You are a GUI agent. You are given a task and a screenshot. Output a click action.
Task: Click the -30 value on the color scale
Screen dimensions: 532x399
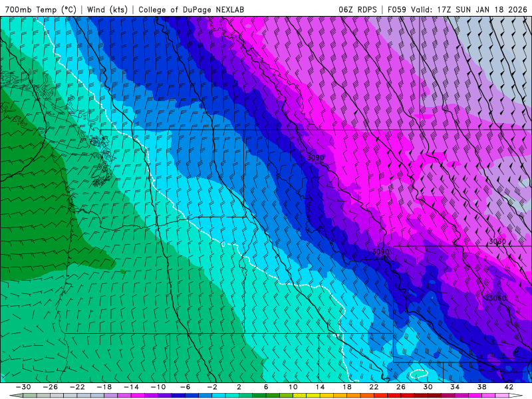click(x=23, y=387)
